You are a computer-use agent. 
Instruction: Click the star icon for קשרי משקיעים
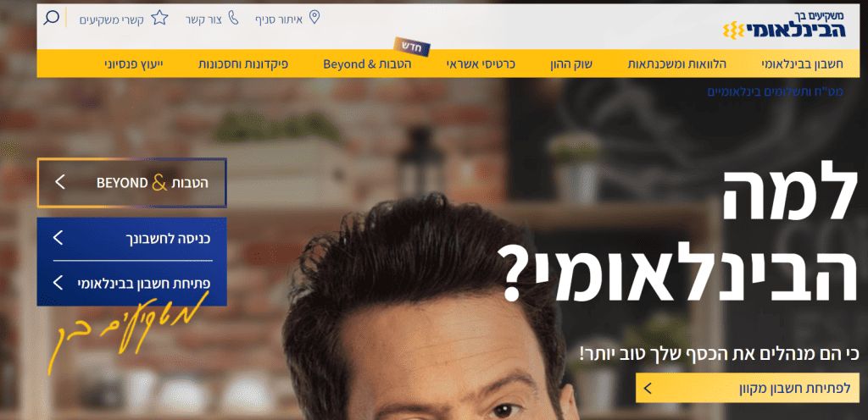pos(159,18)
